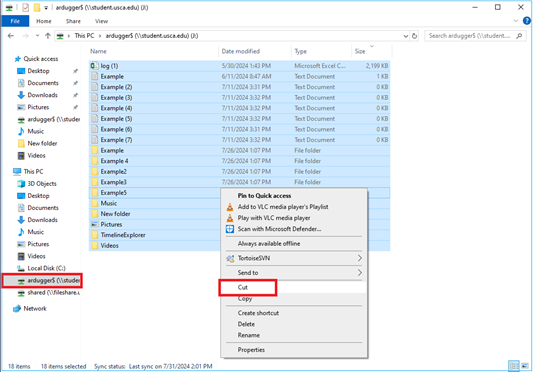Click the search magnifier icon
Viewport: 533px width, 372px height.
519,36
